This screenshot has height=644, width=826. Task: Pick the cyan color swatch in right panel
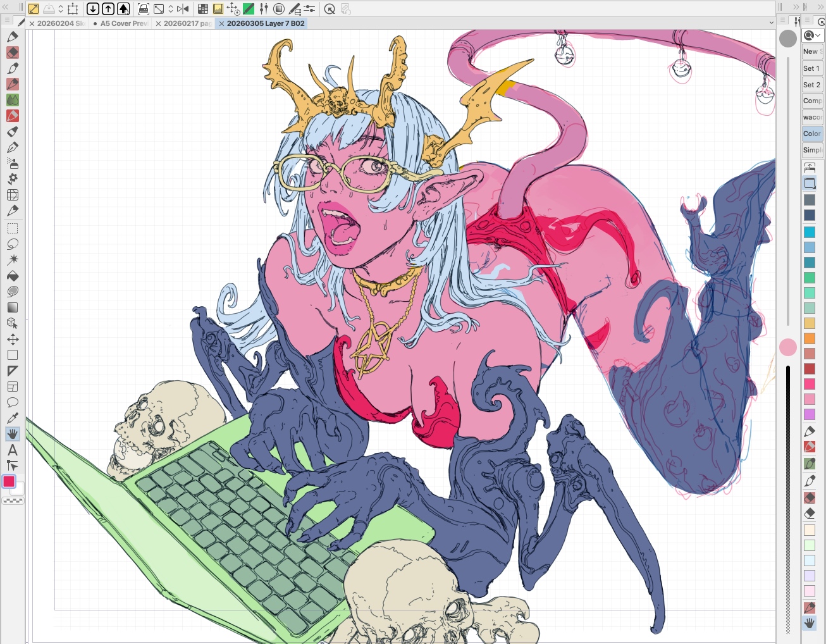[x=810, y=232]
